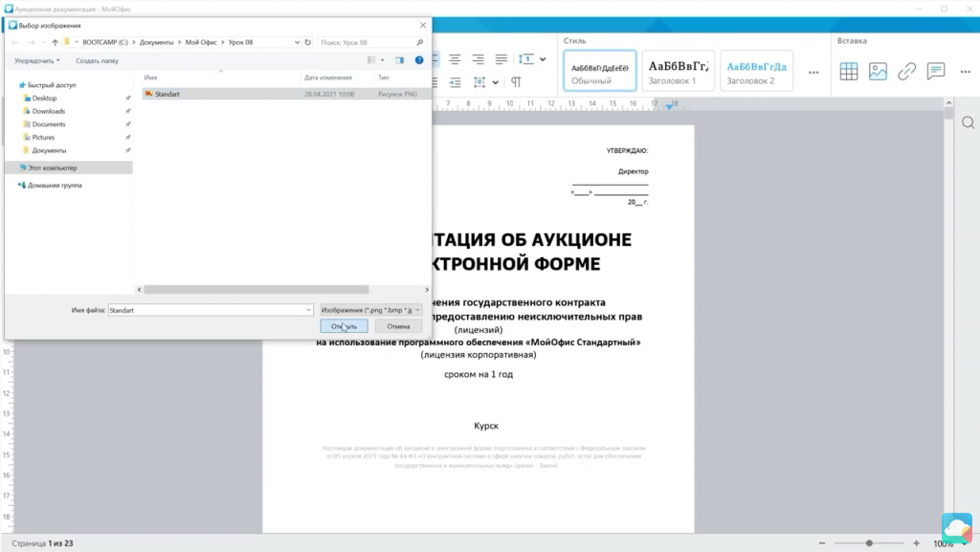Select Standart file in list
Screen dimensions: 980x552
285,94
